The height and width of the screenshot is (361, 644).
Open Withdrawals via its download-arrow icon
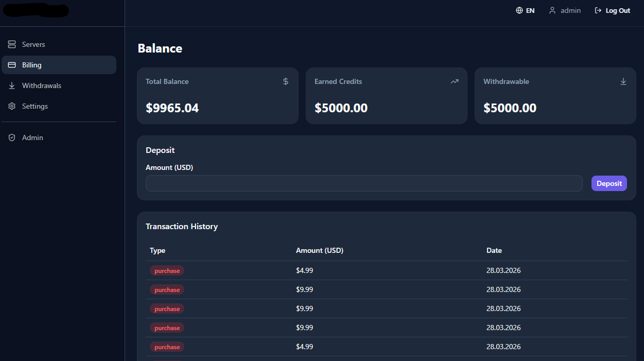[11, 85]
